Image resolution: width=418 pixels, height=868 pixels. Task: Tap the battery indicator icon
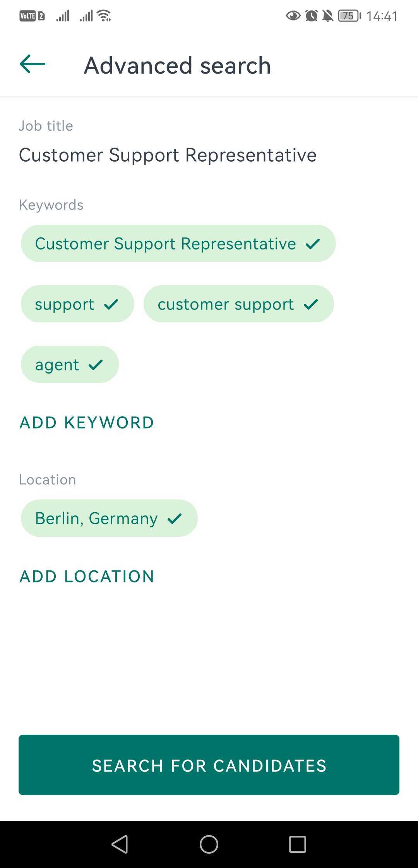349,16
